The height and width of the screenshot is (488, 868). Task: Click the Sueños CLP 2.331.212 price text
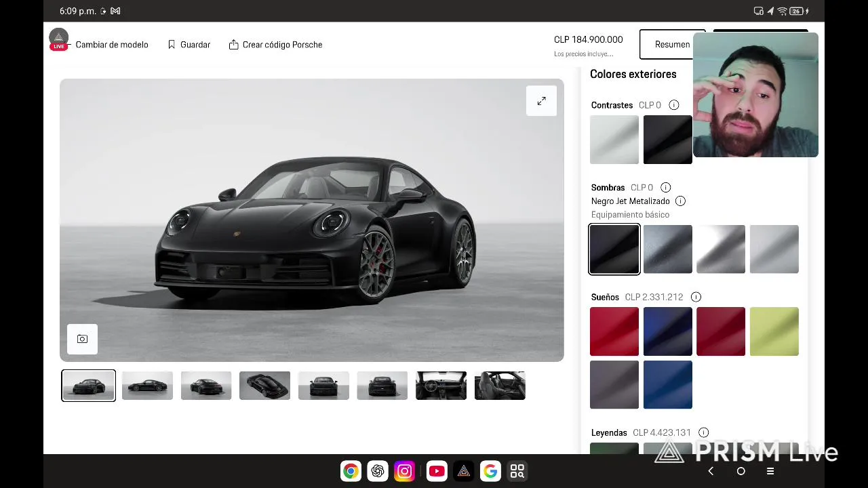[654, 297]
